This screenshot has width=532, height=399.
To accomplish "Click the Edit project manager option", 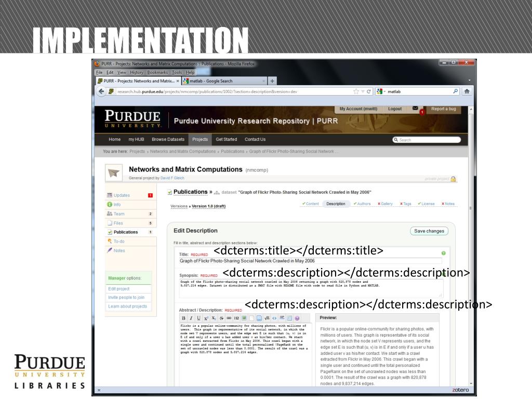I will pos(119,289).
